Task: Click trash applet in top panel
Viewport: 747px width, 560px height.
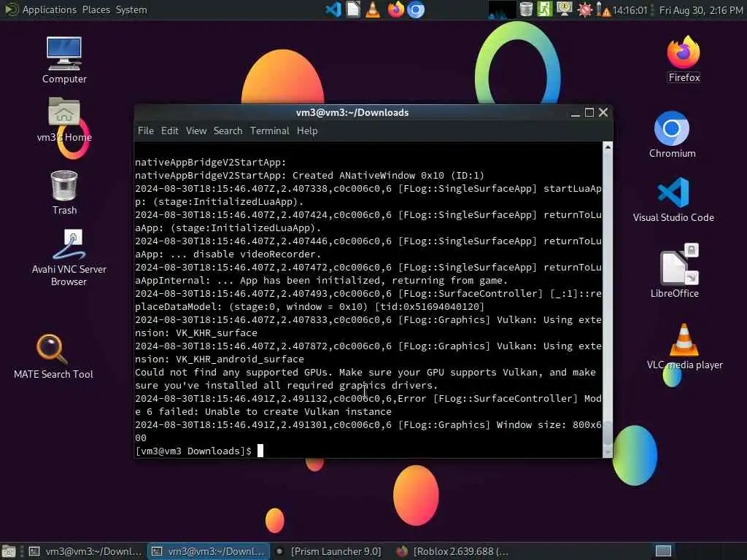Action: 526,9
